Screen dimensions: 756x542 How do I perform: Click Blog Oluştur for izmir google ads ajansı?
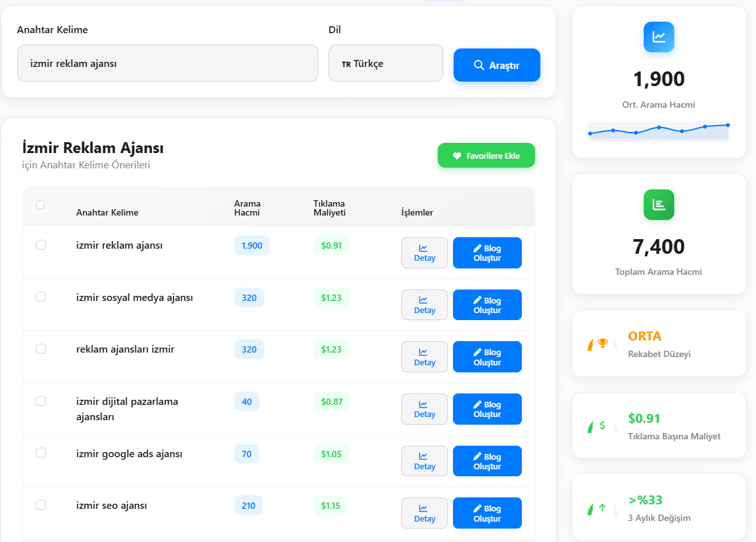[x=487, y=461]
